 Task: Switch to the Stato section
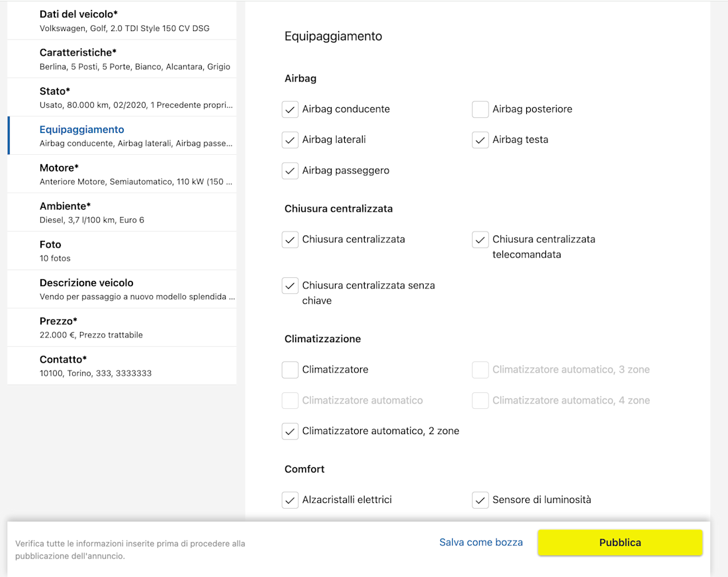tap(122, 97)
